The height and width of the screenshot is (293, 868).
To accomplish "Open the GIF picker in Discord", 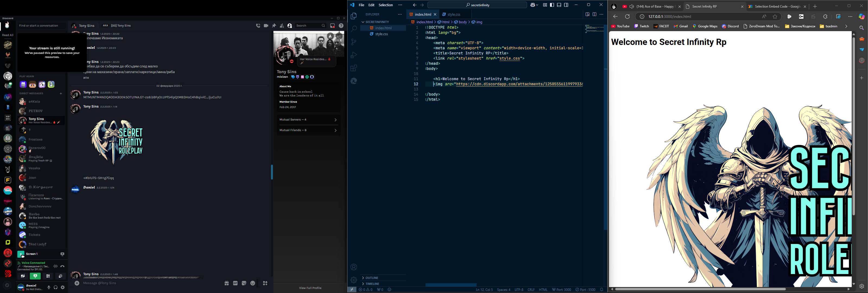I will pos(235,283).
